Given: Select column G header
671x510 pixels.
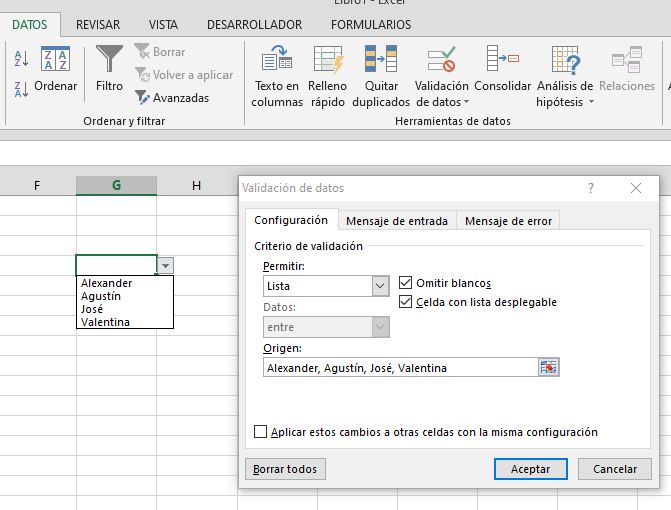Looking at the screenshot, I should pyautogui.click(x=116, y=185).
